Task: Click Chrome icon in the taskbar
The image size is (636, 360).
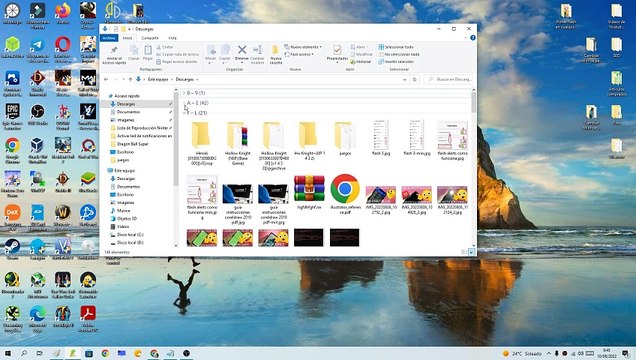Action: (105, 353)
